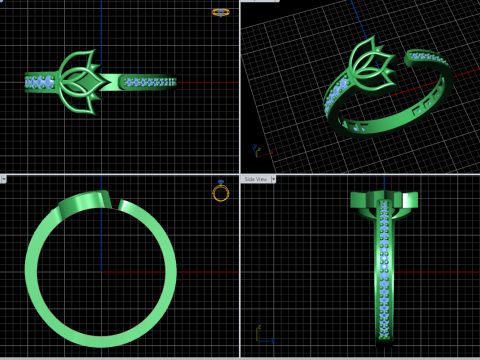The height and width of the screenshot is (360, 480).
Task: Open the bottom-left viewport dropdown arrow
Action: coord(3,179)
